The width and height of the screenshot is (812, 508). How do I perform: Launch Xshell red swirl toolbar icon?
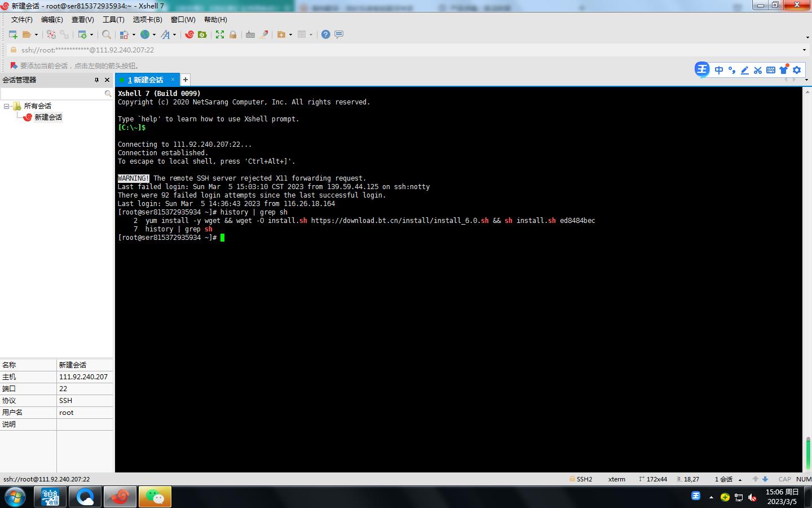[x=189, y=34]
